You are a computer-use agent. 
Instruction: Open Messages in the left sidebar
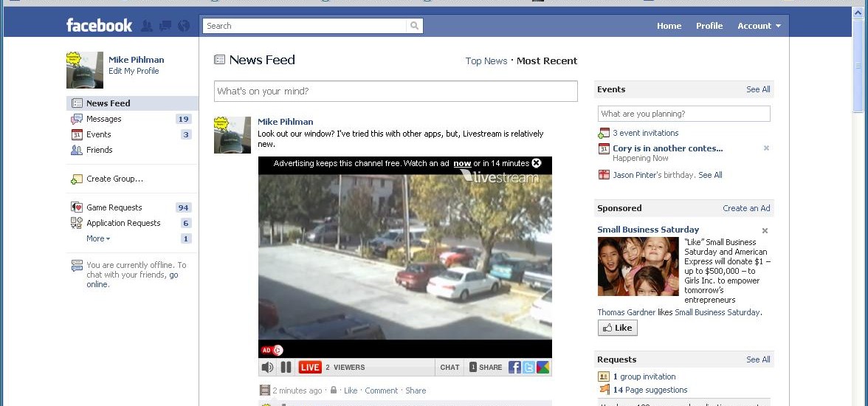103,119
